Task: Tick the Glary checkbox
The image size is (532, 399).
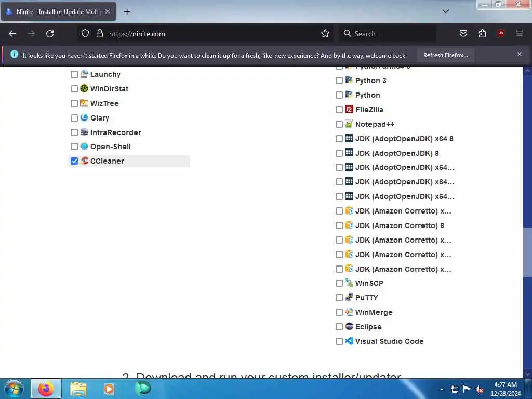Action: pyautogui.click(x=74, y=118)
